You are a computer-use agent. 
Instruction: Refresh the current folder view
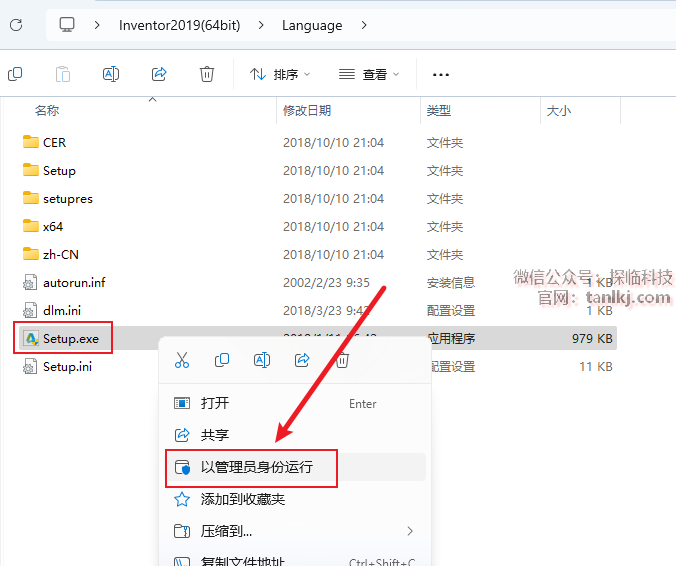point(16,25)
